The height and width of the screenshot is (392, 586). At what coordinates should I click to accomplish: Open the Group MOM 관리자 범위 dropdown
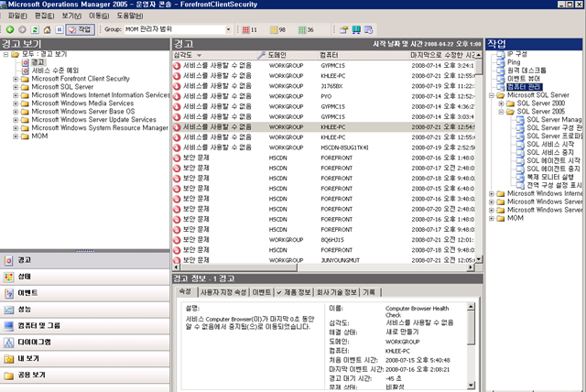coord(228,29)
